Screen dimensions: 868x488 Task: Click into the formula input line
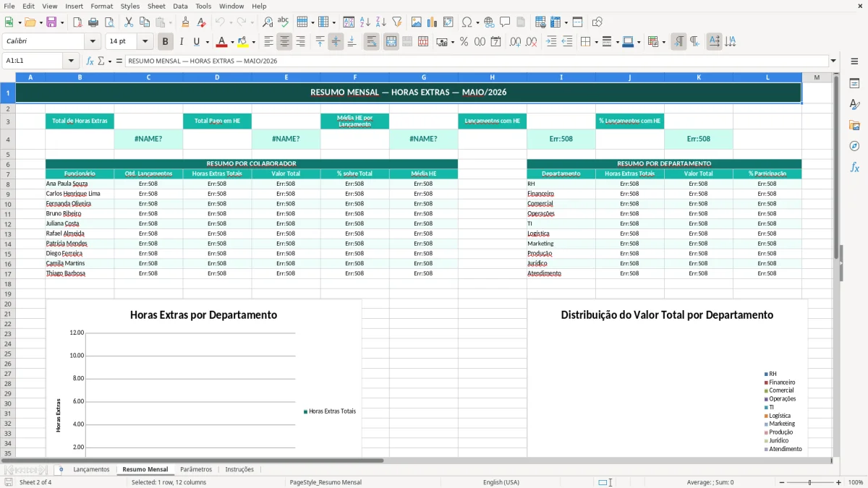477,61
